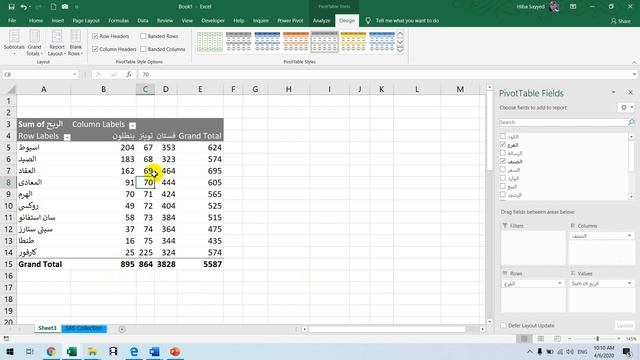The width and height of the screenshot is (640, 360).
Task: Click the Select All corner triangle
Action: [x=12, y=89]
